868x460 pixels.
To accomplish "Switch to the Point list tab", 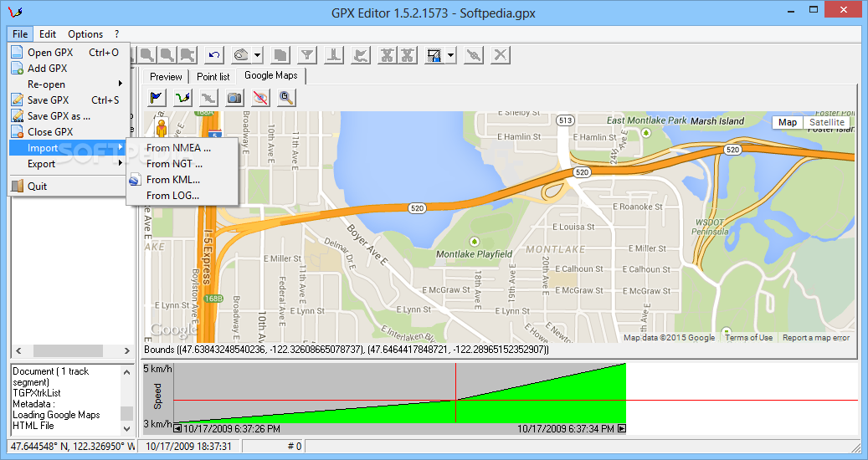I will [213, 77].
